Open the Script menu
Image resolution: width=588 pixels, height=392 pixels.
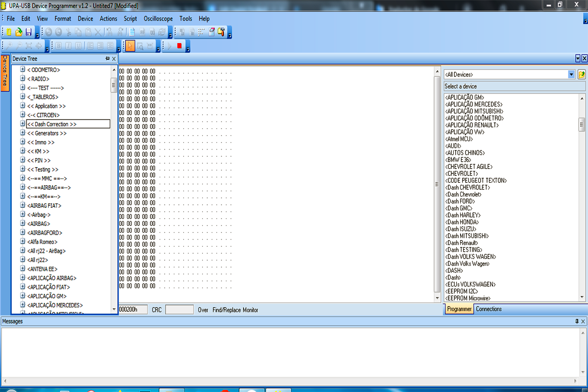point(130,19)
